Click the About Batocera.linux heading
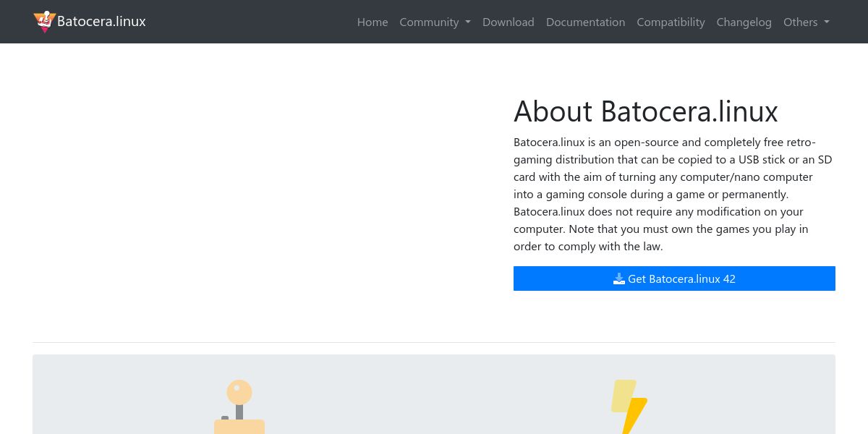The image size is (868, 434). click(x=646, y=111)
